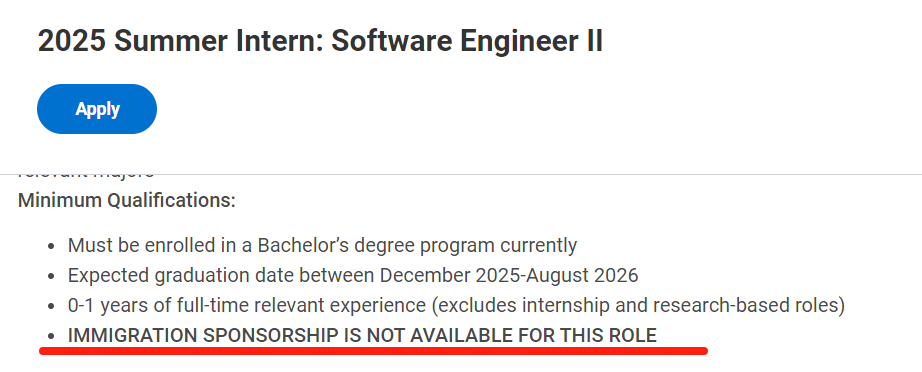Click the words Software Engineer II in title
The width and height of the screenshot is (922, 372).
tap(467, 41)
